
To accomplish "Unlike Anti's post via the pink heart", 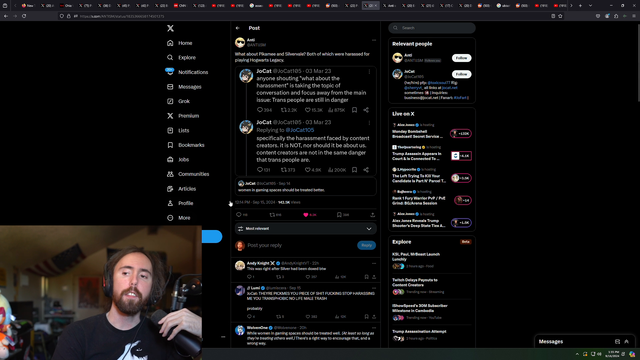I will tap(306, 215).
